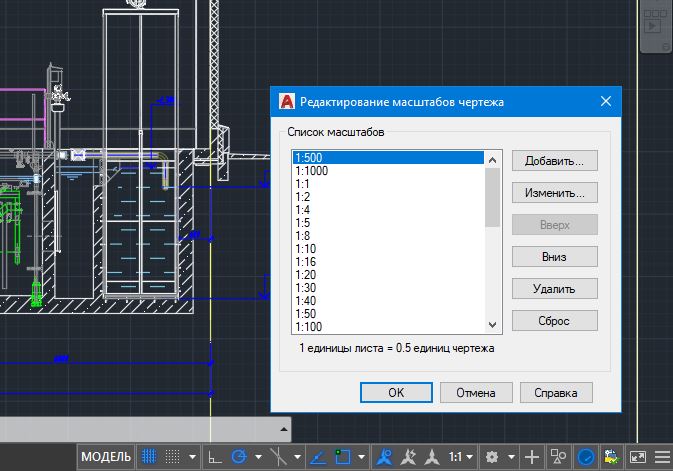Select scale 1:2 in list
This screenshot has height=471, width=673.
(x=388, y=197)
